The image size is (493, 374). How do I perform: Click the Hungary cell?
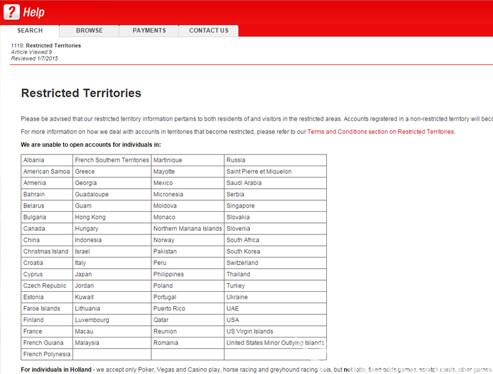point(112,229)
